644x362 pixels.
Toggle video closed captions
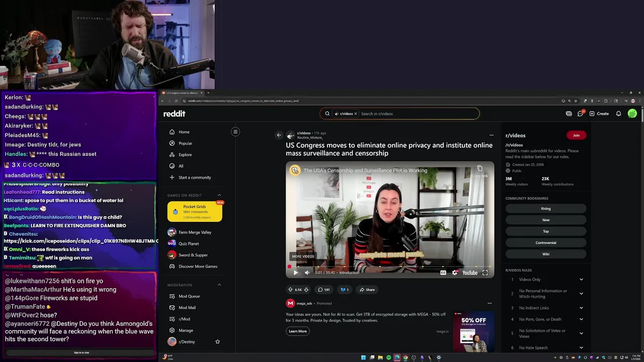[443, 273]
